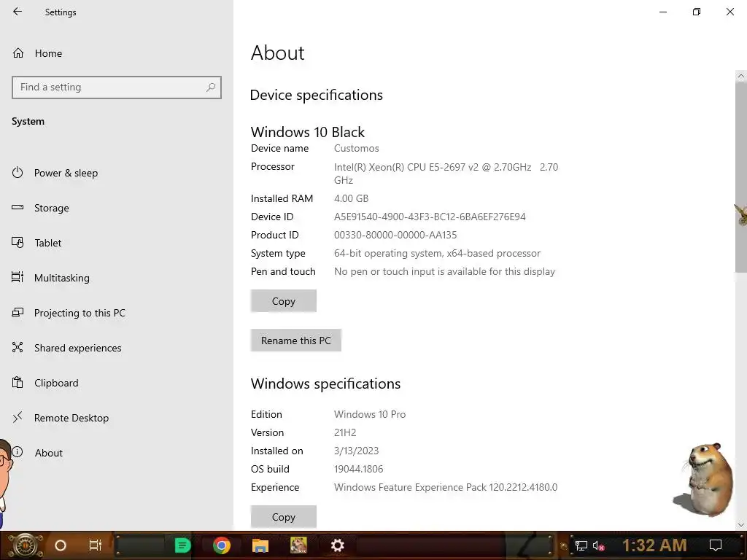Click the Edition value Windows 10 Pro

[x=370, y=414]
